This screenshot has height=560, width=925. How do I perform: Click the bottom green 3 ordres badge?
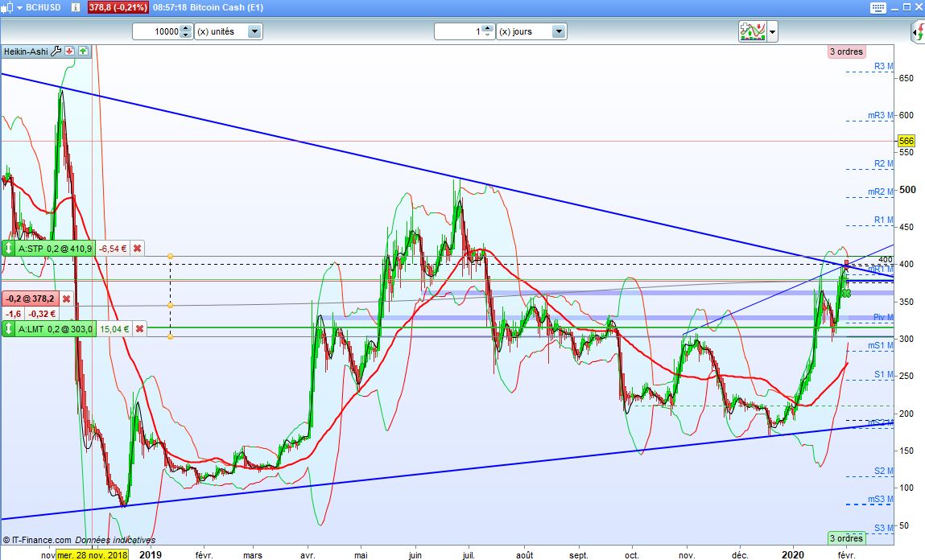click(846, 537)
